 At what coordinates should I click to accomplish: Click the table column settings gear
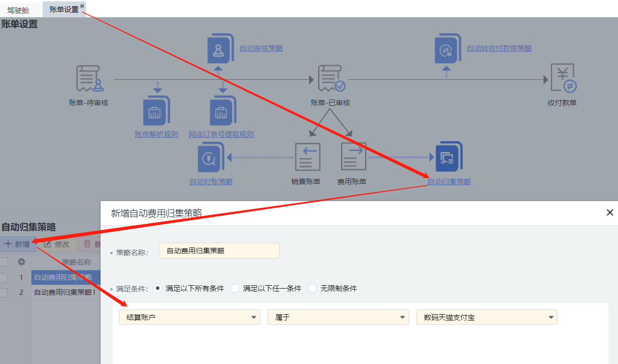(x=21, y=262)
